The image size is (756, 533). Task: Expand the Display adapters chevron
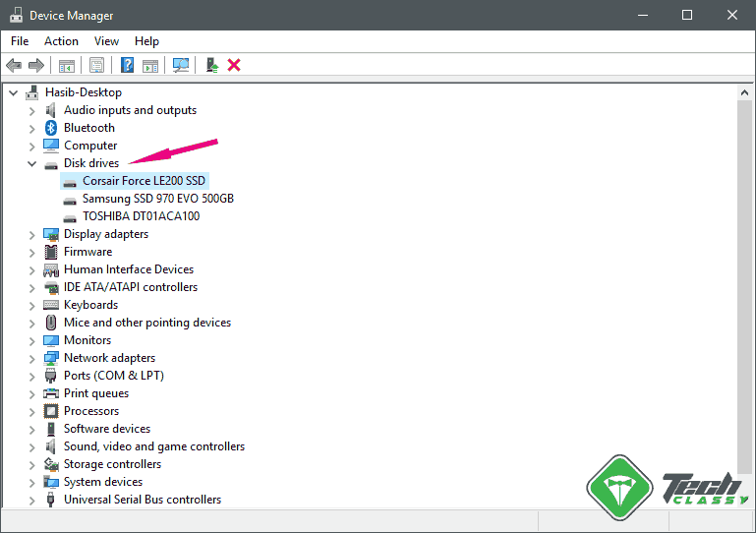point(31,235)
